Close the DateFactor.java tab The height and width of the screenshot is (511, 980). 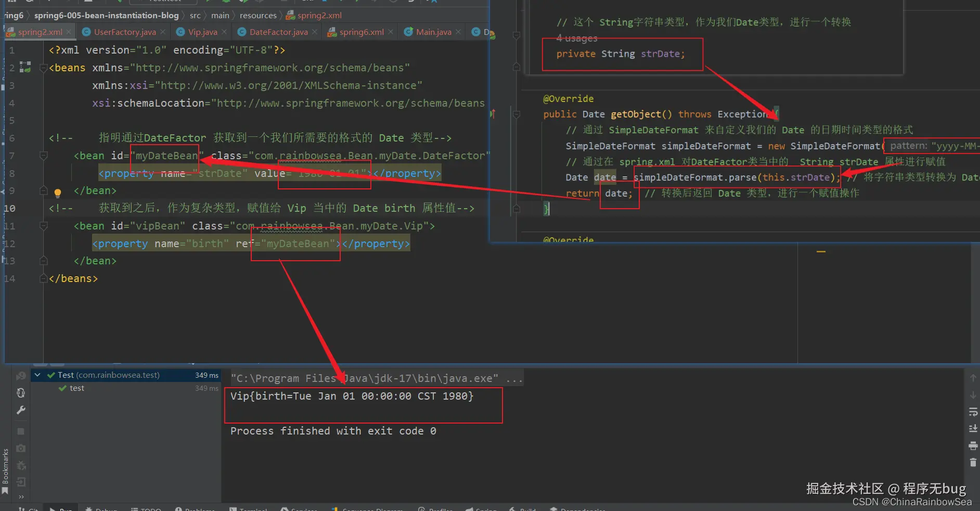coord(315,32)
